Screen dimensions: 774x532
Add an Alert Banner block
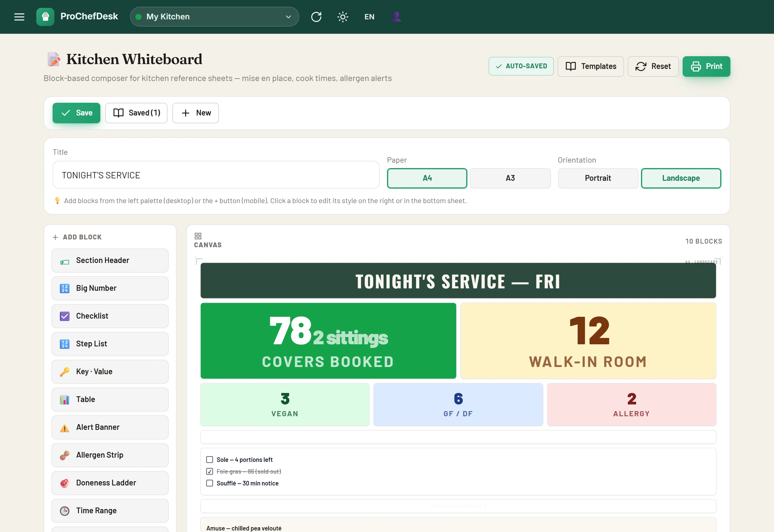(110, 427)
